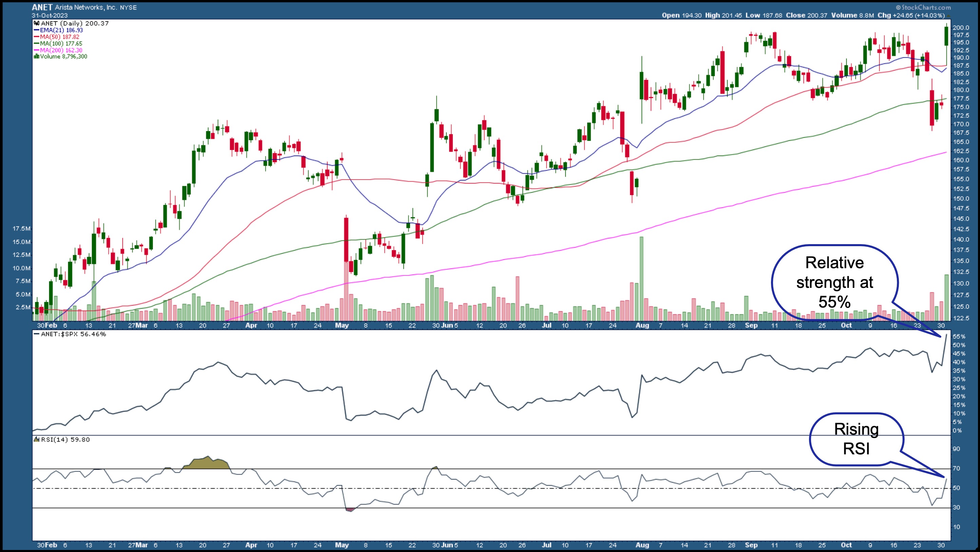Click the volume bars icon in legend
The image size is (980, 552).
tap(37, 57)
